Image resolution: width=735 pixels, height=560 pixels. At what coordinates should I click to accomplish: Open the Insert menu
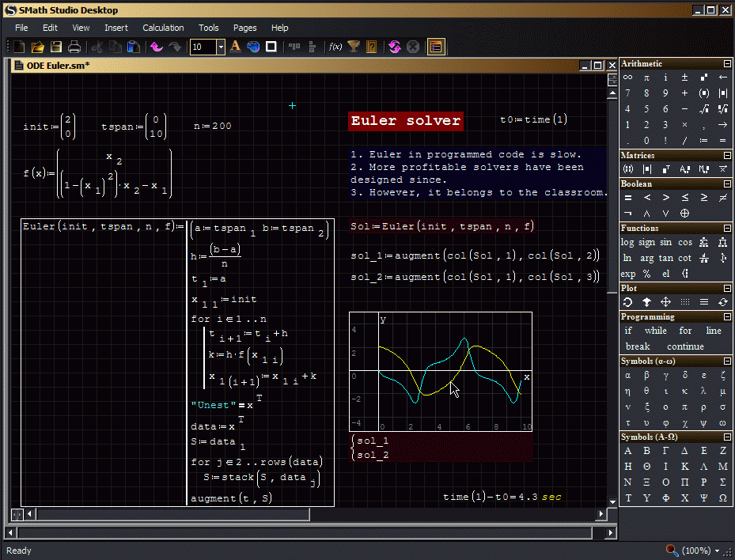click(116, 28)
